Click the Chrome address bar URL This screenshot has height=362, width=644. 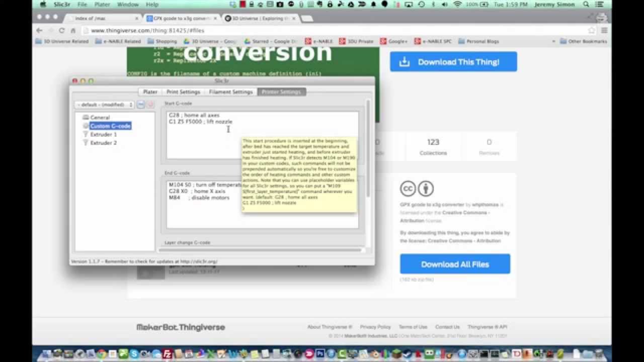tap(147, 30)
